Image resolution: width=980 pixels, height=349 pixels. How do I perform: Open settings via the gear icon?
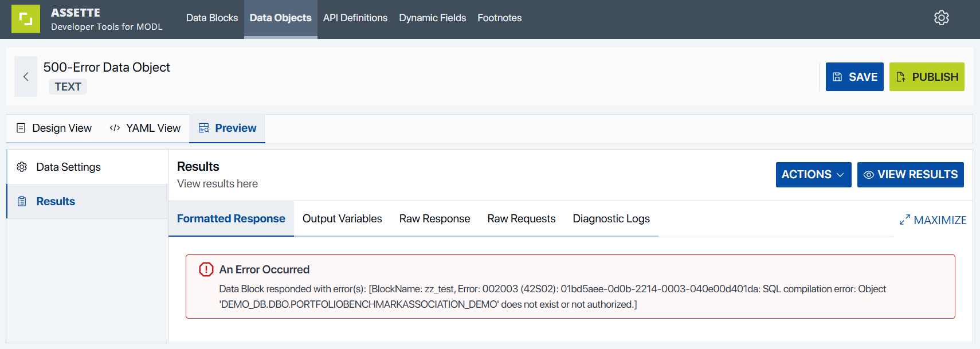tap(941, 18)
